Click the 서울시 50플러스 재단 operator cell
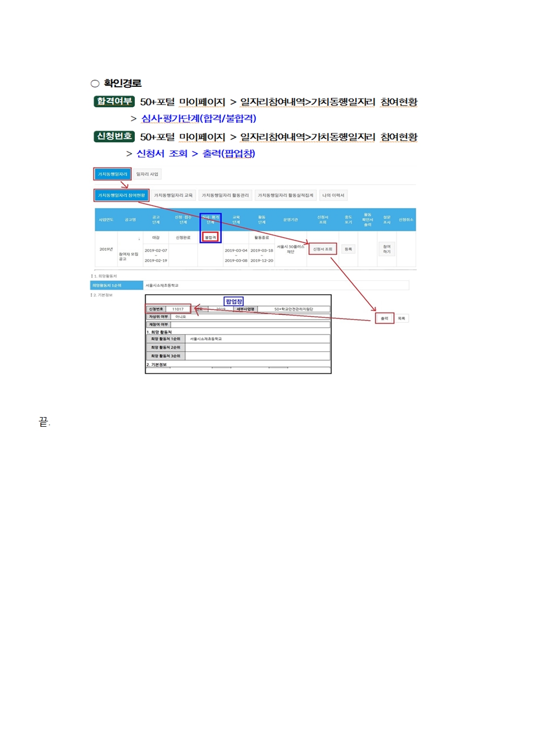535x756 pixels. tap(291, 249)
